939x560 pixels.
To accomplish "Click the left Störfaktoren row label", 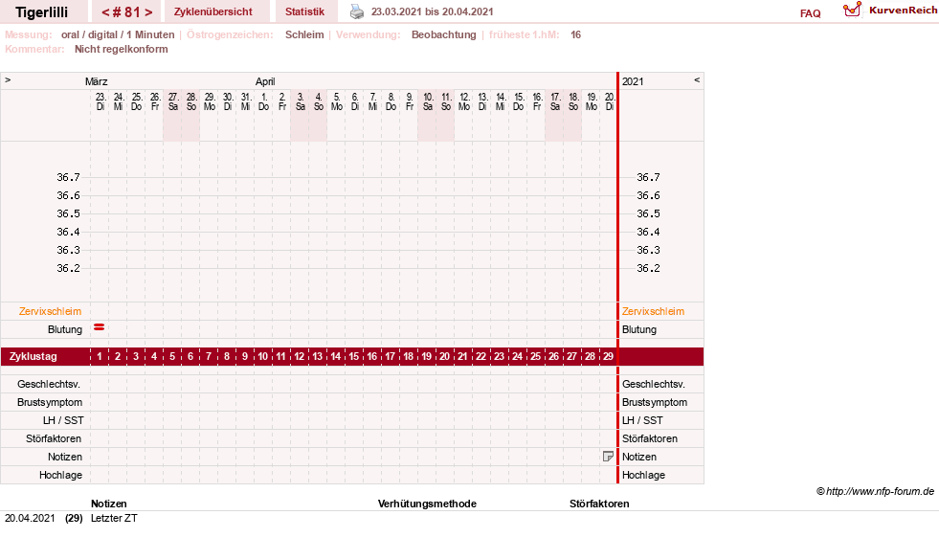I will click(54, 438).
